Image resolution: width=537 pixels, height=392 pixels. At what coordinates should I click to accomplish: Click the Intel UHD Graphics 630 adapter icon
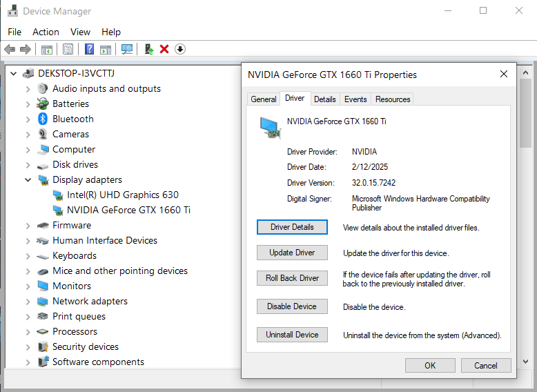58,195
